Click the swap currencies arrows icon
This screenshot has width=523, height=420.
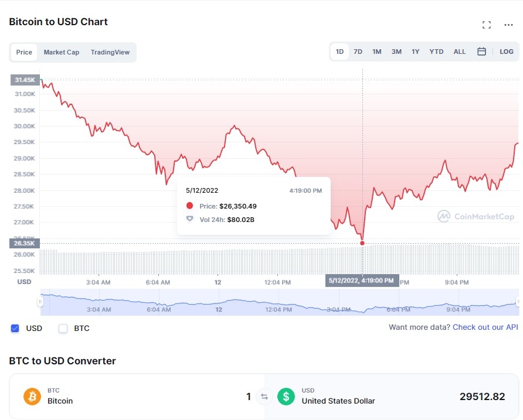click(264, 397)
